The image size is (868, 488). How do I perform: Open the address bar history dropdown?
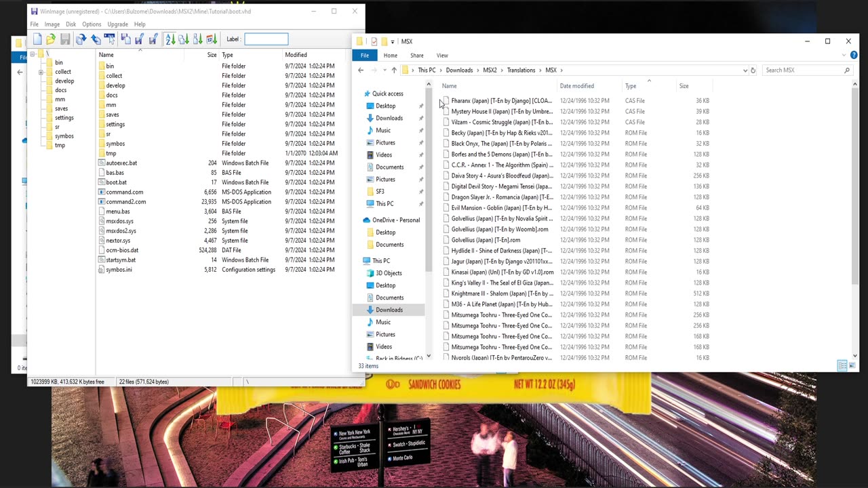coord(745,70)
